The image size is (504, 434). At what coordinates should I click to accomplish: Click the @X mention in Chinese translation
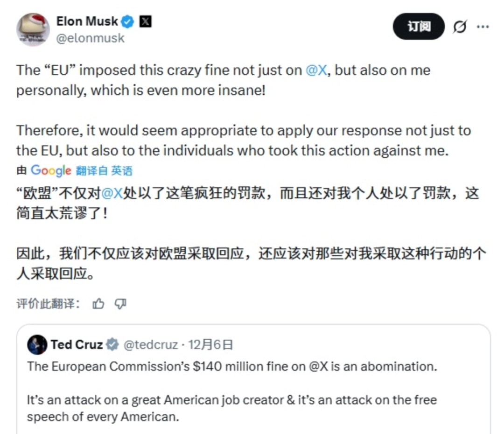pyautogui.click(x=112, y=194)
